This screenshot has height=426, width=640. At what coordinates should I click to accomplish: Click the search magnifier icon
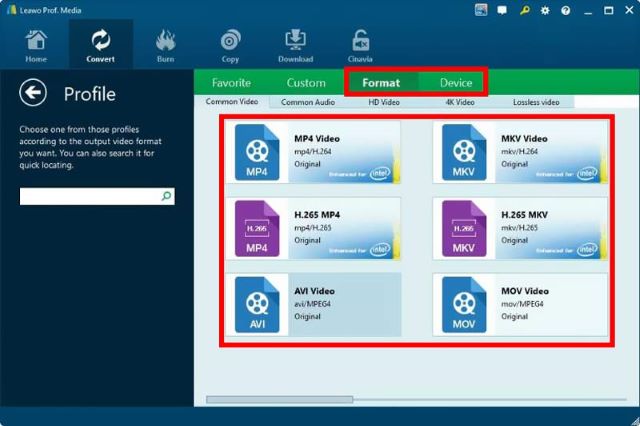pos(166,196)
